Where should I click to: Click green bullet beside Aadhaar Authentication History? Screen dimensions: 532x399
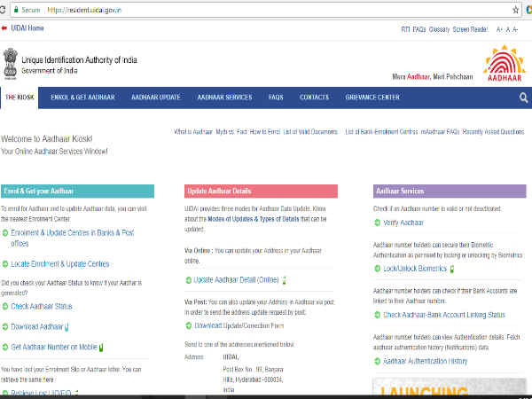click(x=377, y=361)
